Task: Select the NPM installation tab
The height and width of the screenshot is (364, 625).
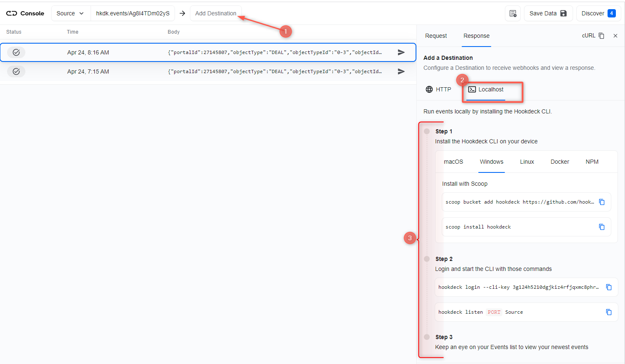Action: tap(592, 162)
